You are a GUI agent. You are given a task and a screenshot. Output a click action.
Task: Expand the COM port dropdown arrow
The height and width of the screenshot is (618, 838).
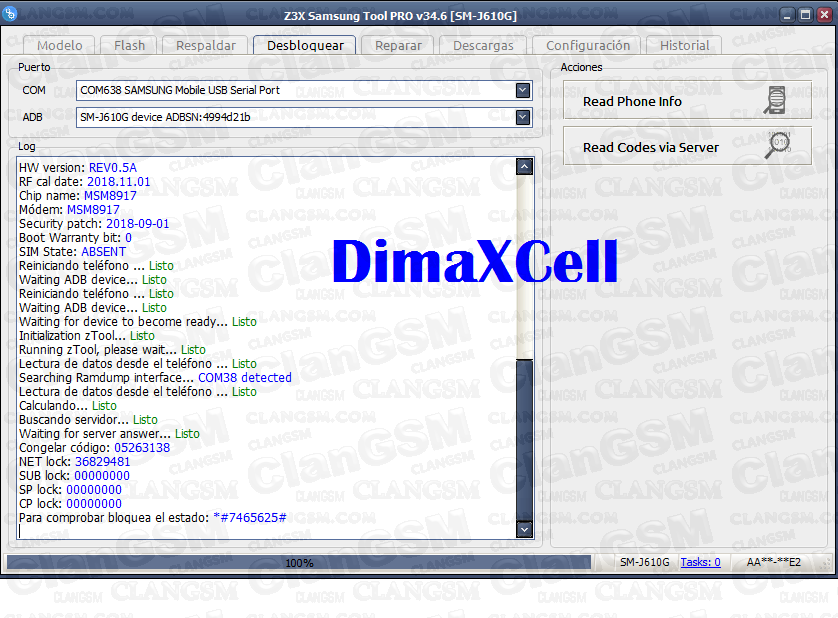523,90
